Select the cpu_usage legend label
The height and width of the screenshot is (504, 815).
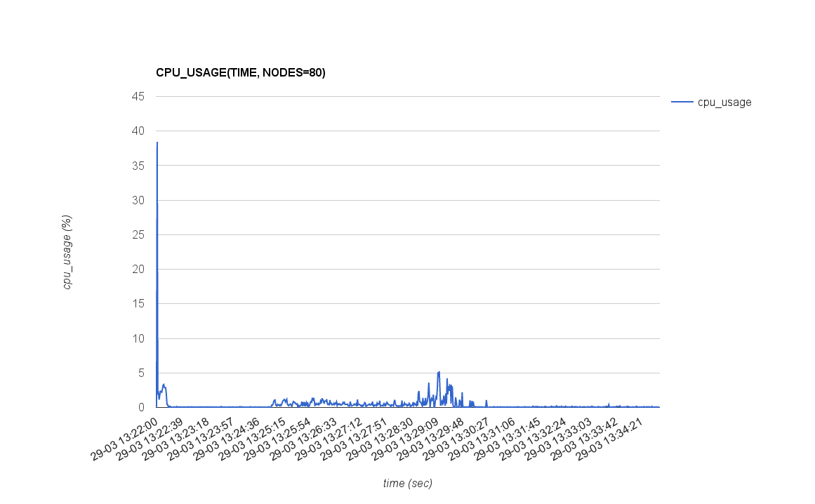click(724, 102)
